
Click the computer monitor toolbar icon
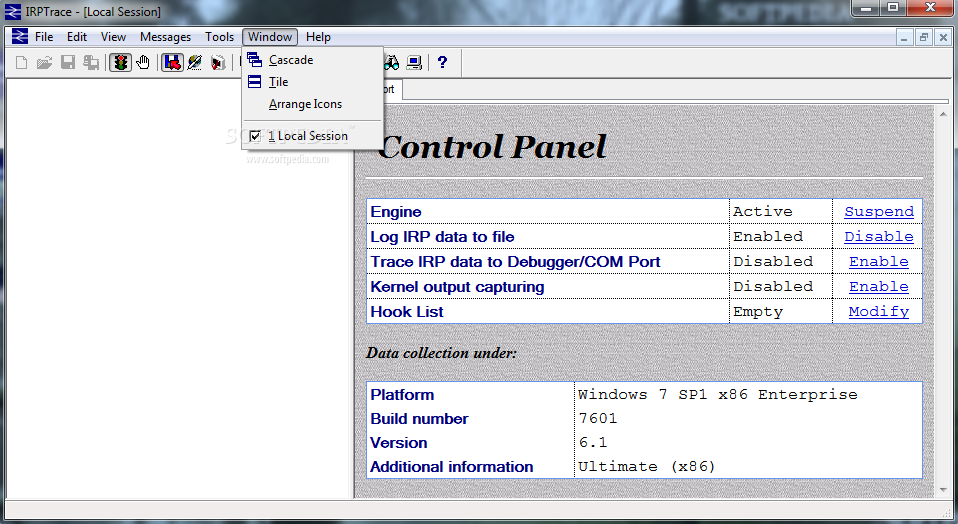coord(414,62)
